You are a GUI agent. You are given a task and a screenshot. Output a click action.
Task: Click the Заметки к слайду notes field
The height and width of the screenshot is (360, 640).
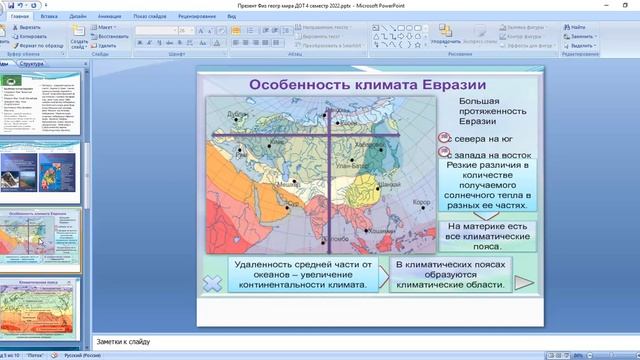pos(365,342)
